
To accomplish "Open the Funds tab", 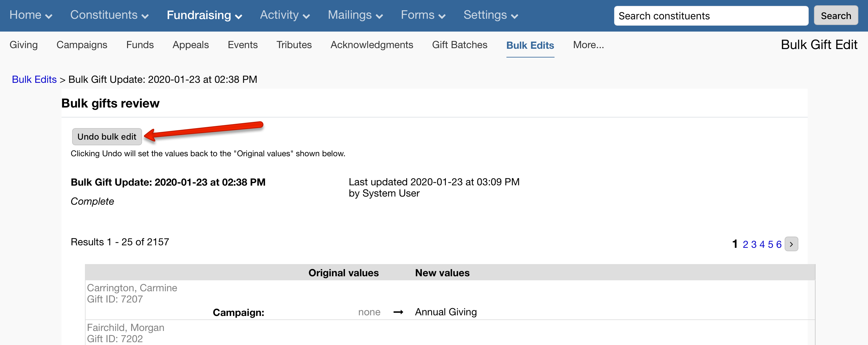I will [140, 45].
